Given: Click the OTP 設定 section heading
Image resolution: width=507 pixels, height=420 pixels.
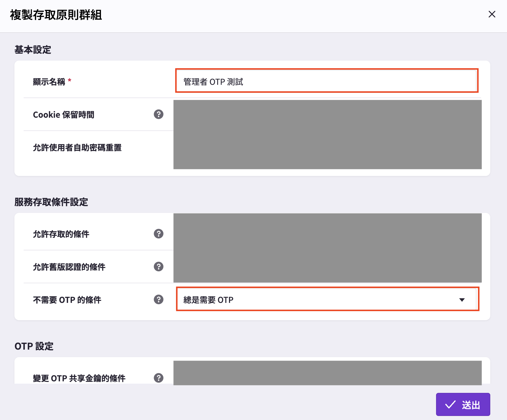Looking at the screenshot, I should click(34, 346).
